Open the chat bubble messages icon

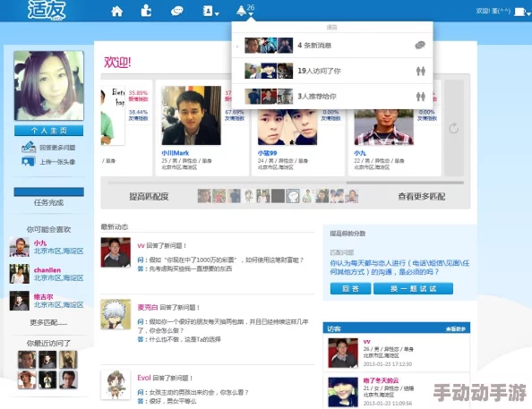tap(176, 12)
